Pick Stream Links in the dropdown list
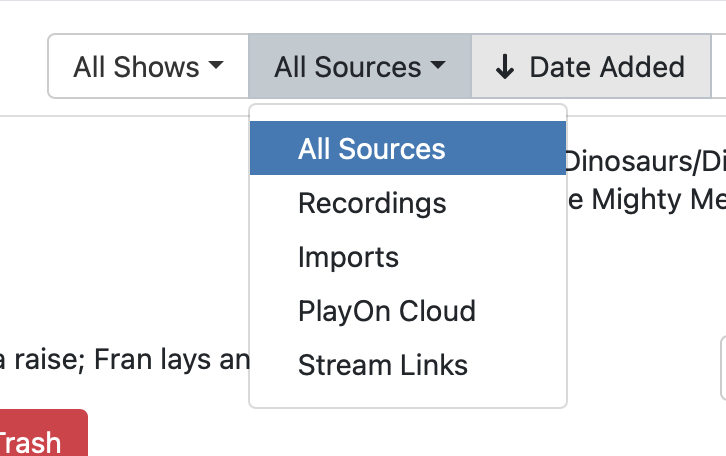Viewport: 726px width, 456px height. [x=382, y=365]
